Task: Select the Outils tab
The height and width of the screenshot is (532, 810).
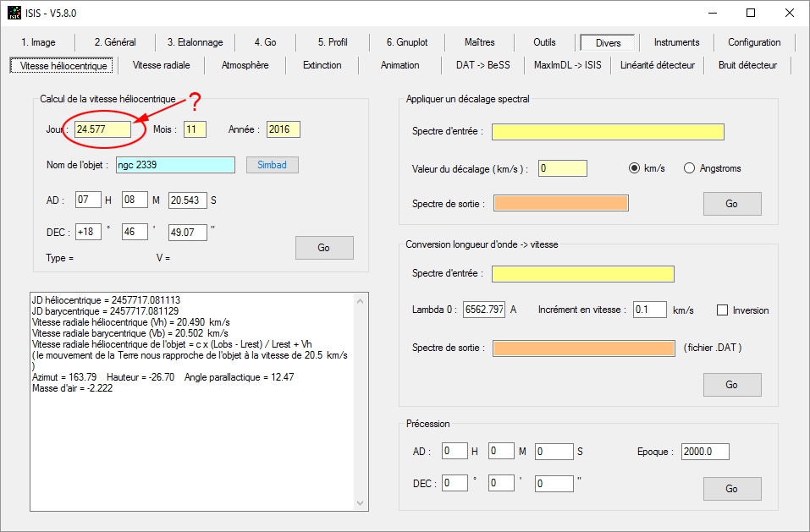Action: point(544,42)
